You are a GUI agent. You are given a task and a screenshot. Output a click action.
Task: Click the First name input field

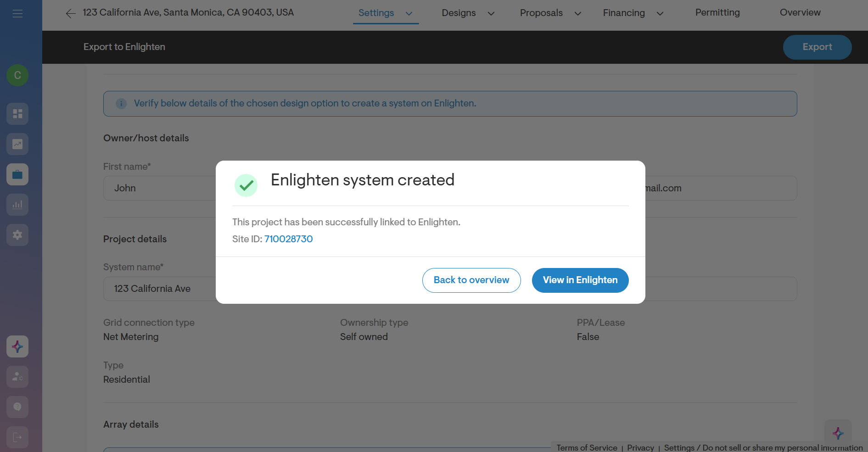coord(160,188)
